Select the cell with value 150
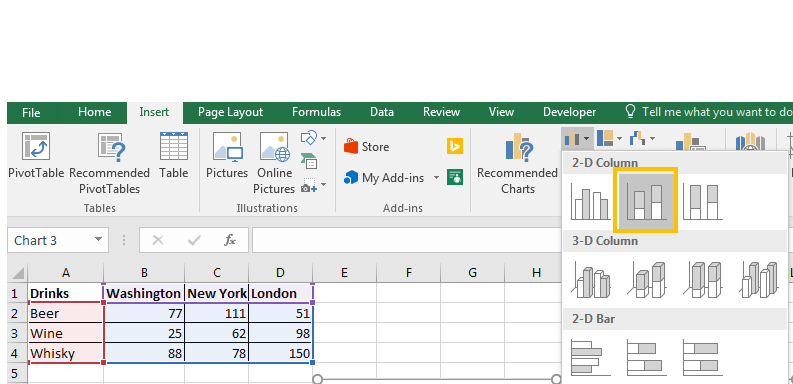793x384 pixels. click(281, 353)
